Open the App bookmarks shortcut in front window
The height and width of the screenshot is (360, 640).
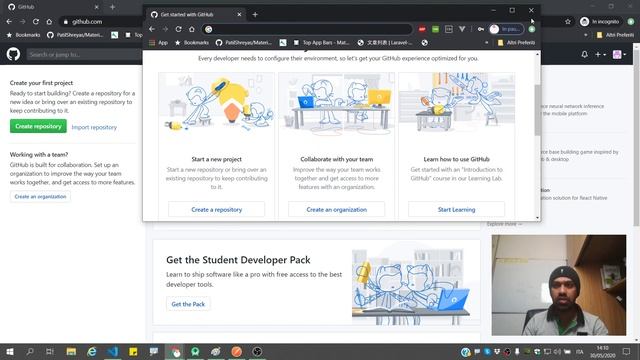click(158, 42)
